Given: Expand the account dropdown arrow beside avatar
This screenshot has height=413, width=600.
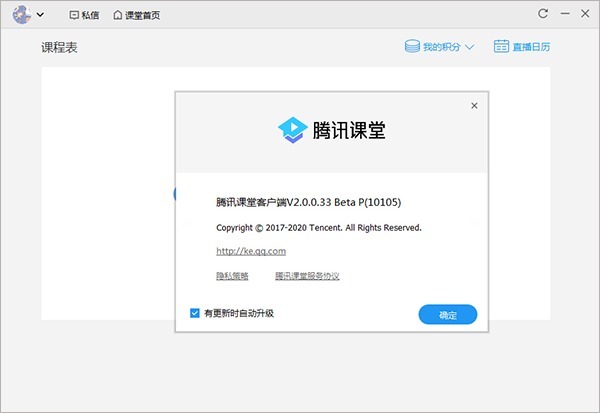Looking at the screenshot, I should click(40, 15).
